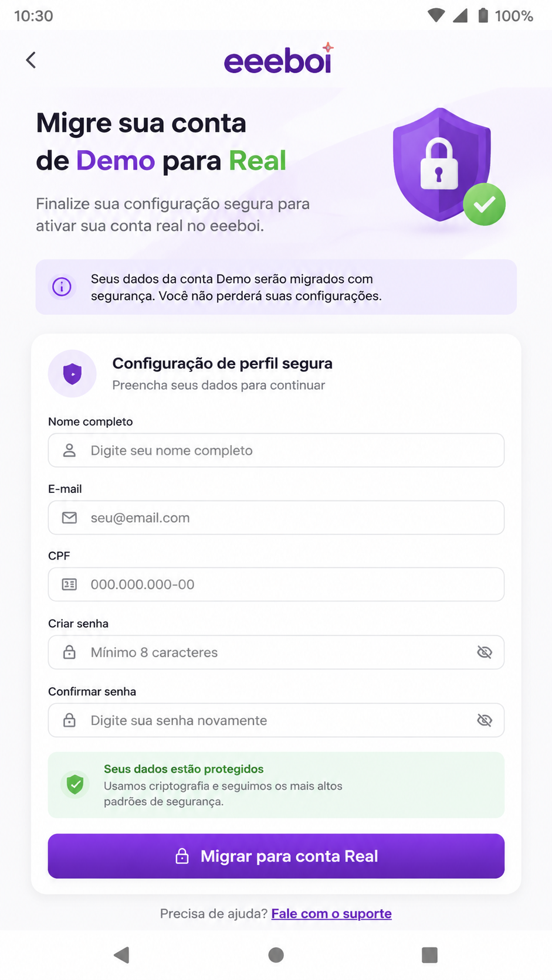Focus the E-mail input field
Viewport: 552px width, 980px height.
click(x=276, y=518)
